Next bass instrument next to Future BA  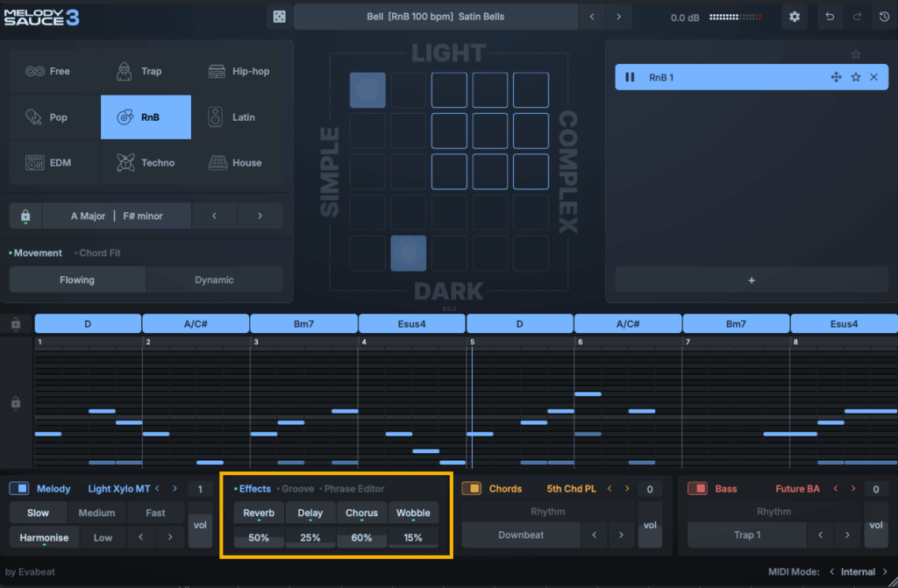853,488
